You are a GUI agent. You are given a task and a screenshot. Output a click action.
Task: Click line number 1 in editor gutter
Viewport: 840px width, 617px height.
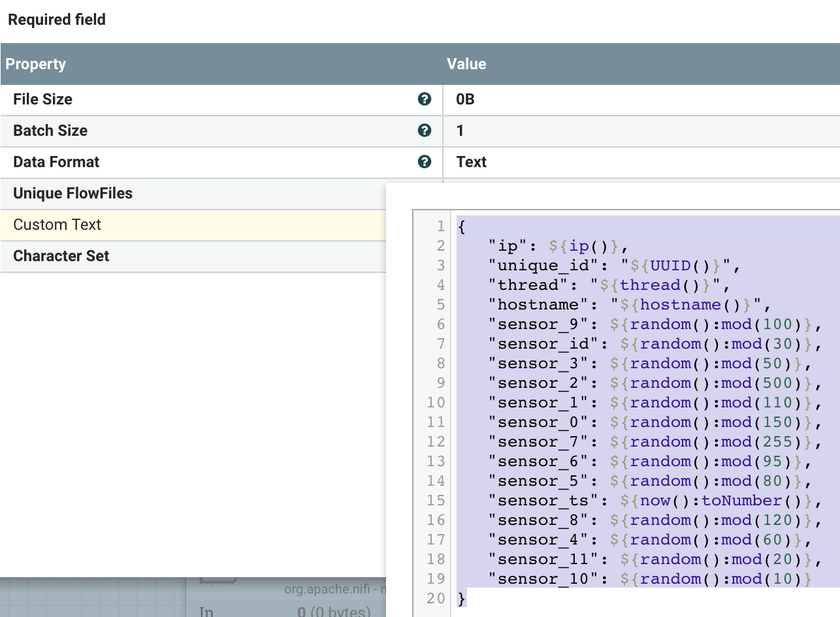[x=440, y=227]
